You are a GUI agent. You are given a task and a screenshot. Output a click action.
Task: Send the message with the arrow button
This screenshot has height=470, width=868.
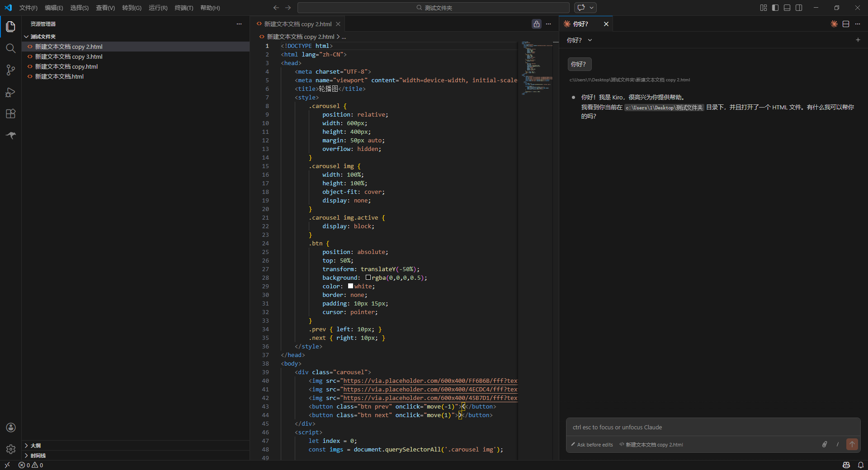pyautogui.click(x=852, y=444)
